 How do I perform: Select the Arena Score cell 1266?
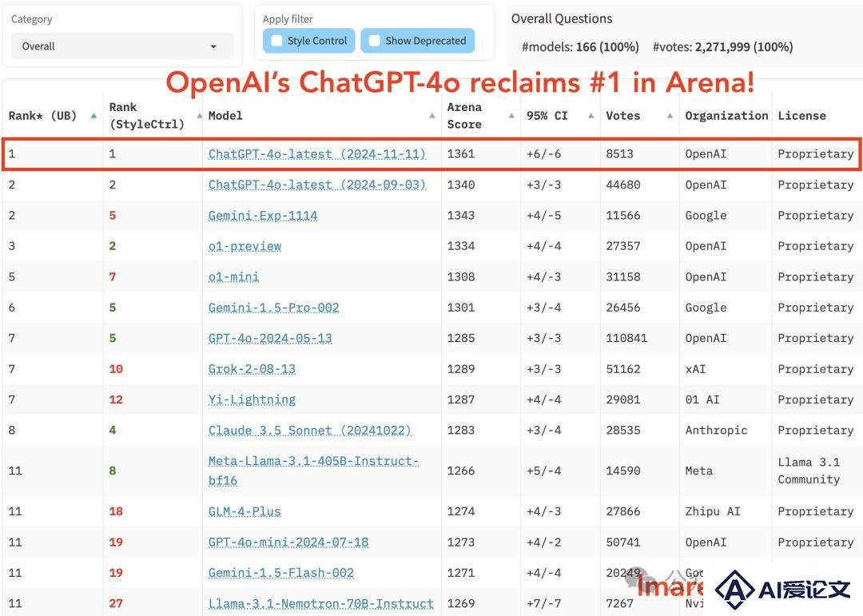tap(461, 471)
